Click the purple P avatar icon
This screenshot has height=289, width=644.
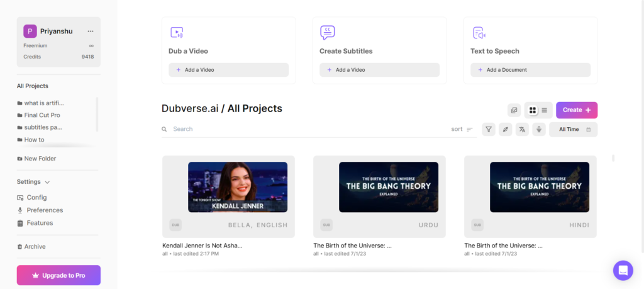click(30, 31)
